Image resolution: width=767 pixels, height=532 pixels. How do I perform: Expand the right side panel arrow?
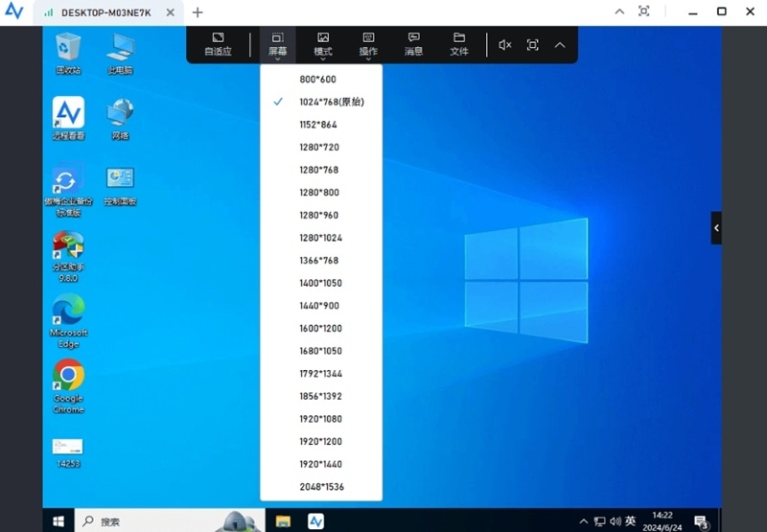click(x=716, y=227)
